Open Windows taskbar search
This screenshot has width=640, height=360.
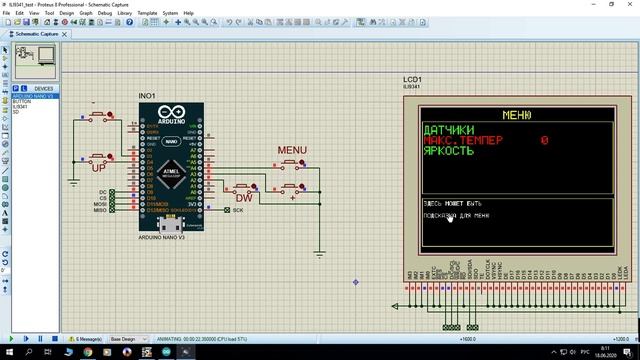click(x=29, y=352)
